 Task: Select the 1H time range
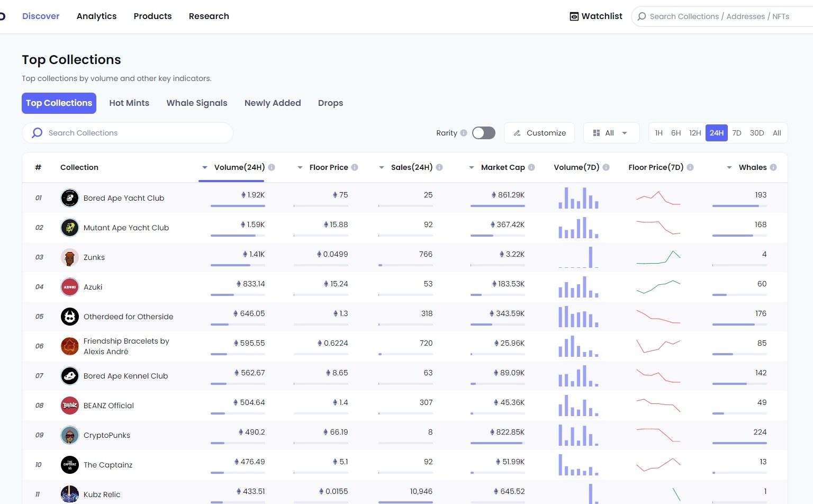[658, 133]
